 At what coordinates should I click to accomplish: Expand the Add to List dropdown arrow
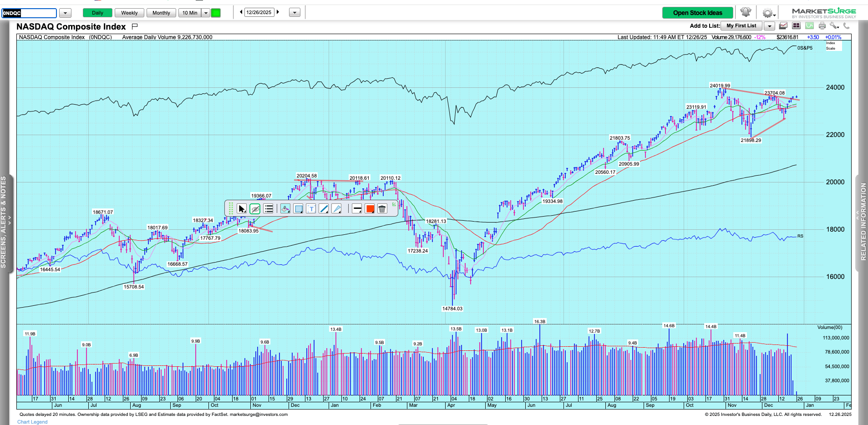[x=769, y=26]
